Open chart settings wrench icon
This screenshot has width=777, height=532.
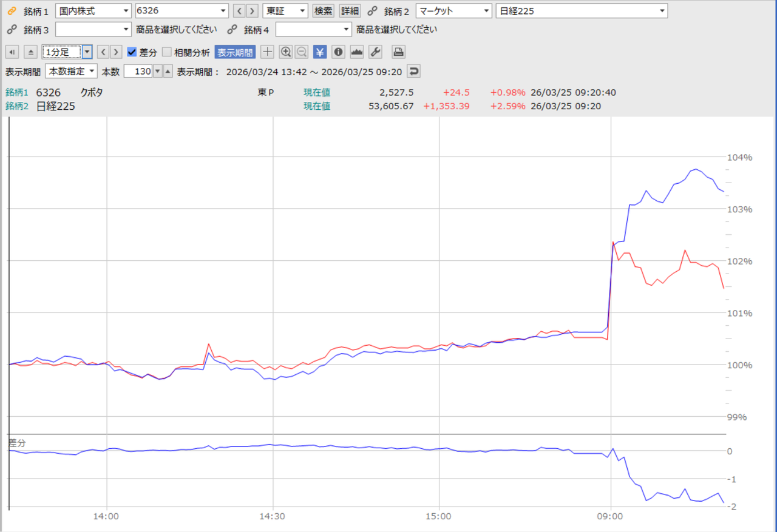pos(375,52)
